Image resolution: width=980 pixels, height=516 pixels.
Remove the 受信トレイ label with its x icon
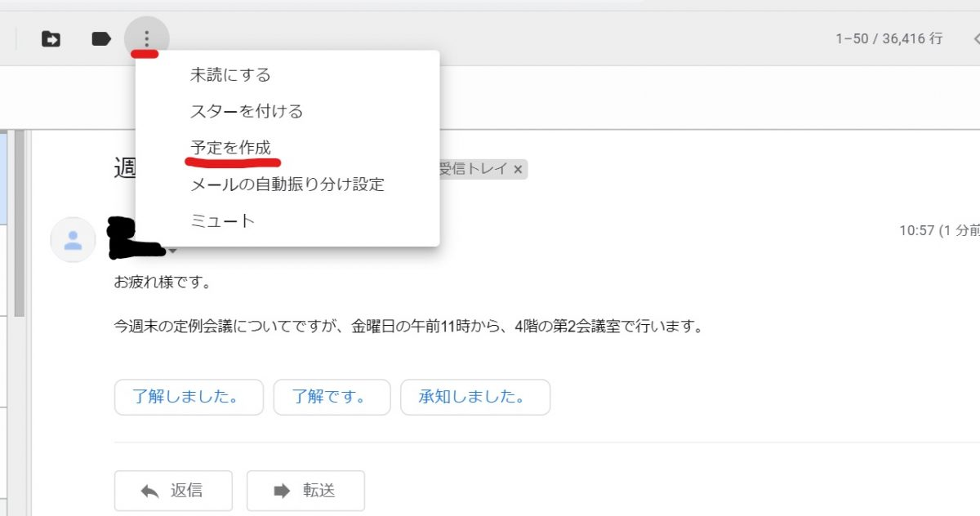click(x=519, y=169)
